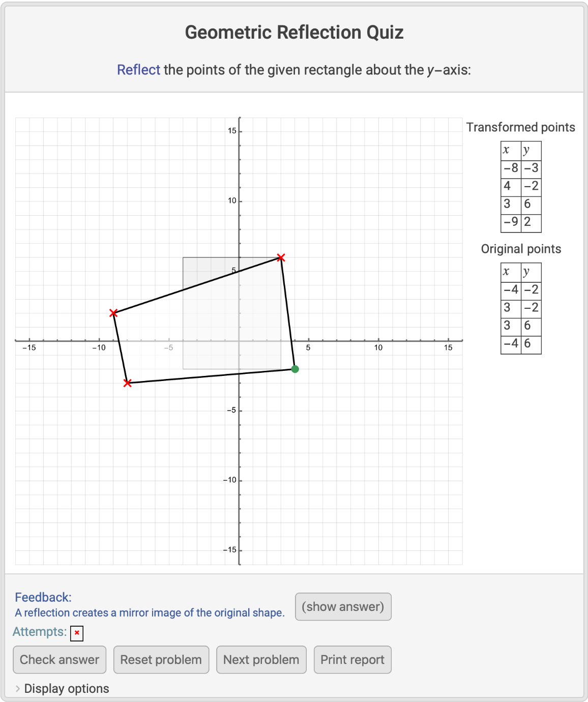The height and width of the screenshot is (702, 588).
Task: Click the failed attempt red X indicator
Action: (x=77, y=633)
